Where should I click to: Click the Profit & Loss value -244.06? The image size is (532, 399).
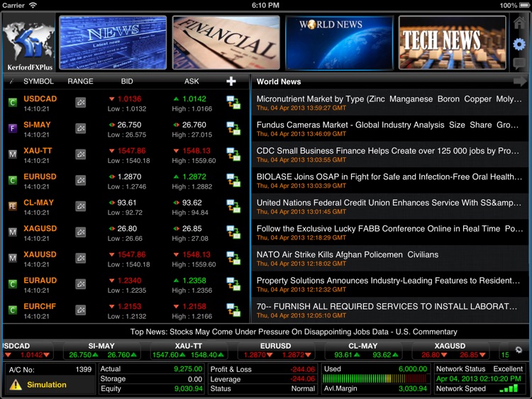(303, 369)
